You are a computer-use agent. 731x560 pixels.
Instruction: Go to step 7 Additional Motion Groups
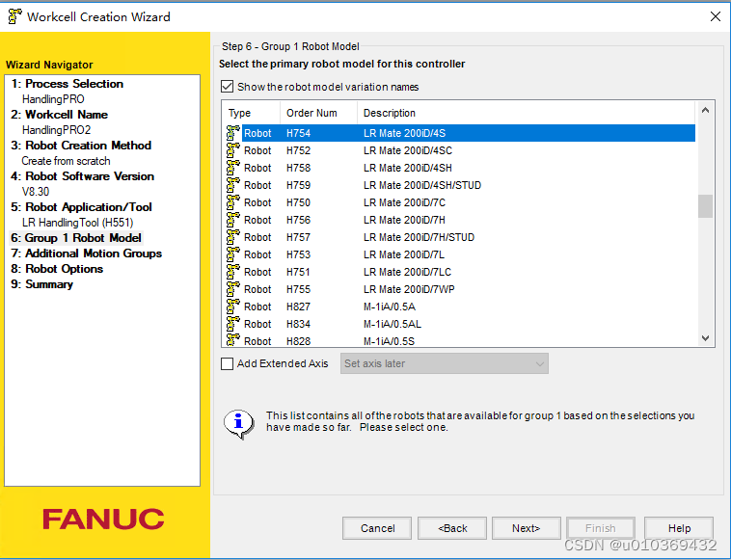[86, 253]
